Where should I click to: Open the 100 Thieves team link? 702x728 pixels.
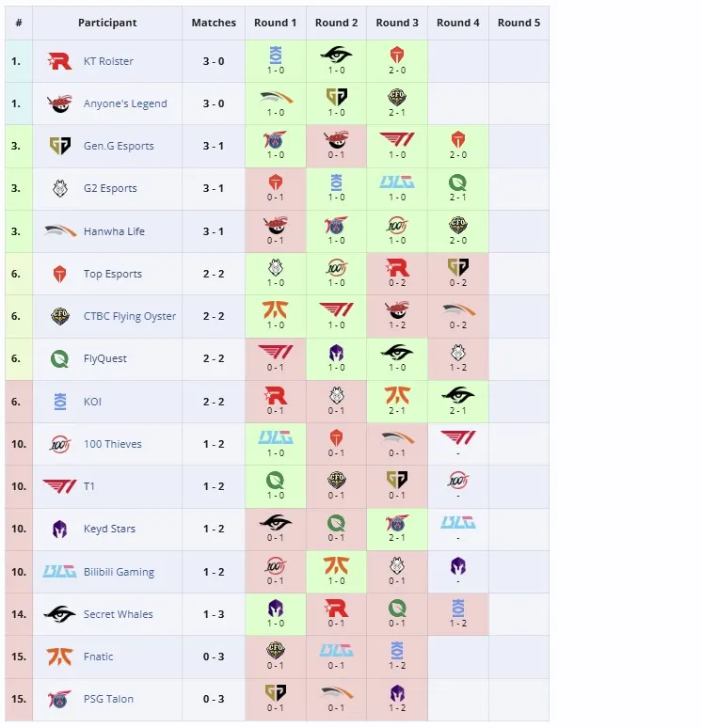[x=112, y=444]
